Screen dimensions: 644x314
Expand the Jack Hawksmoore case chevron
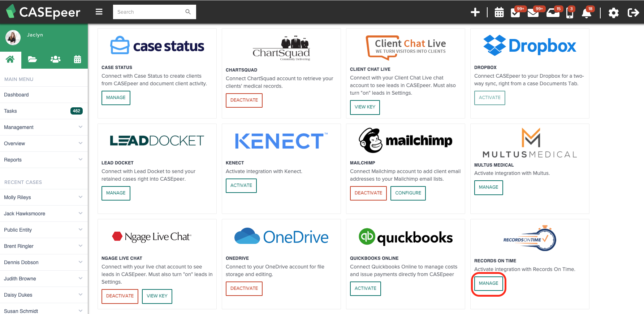pyautogui.click(x=81, y=213)
